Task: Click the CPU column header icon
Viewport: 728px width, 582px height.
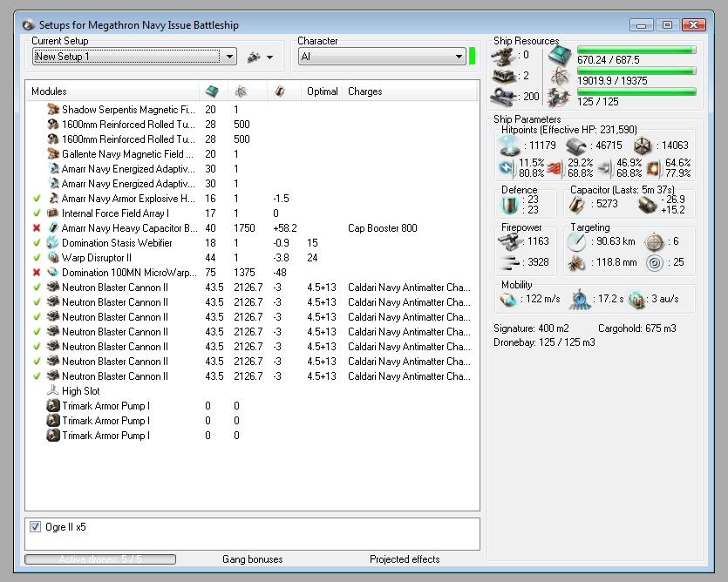Action: (x=212, y=91)
